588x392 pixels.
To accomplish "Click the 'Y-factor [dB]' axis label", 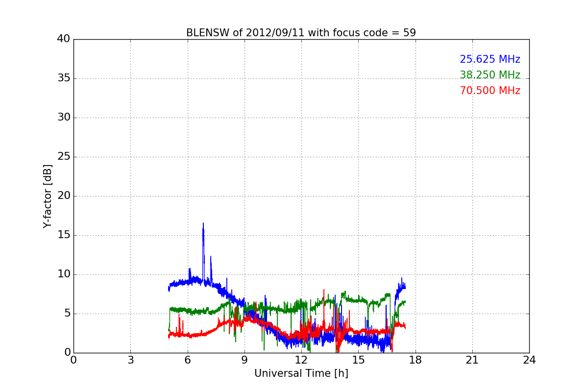I will [47, 196].
